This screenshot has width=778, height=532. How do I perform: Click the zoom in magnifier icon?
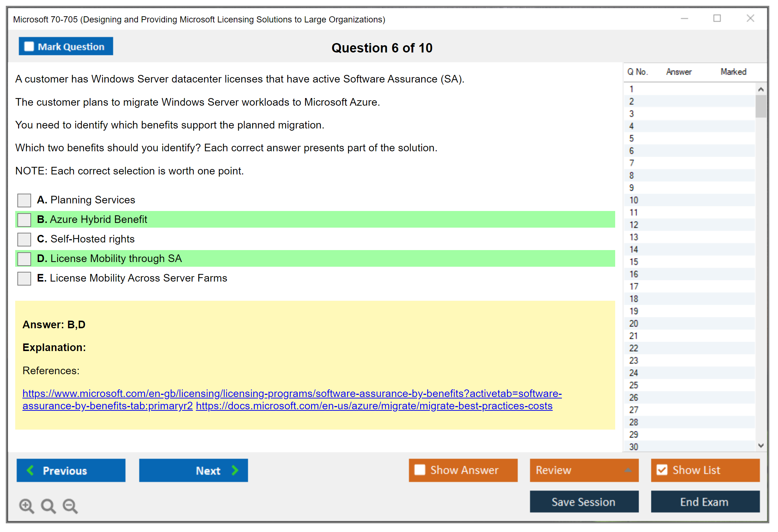26,506
